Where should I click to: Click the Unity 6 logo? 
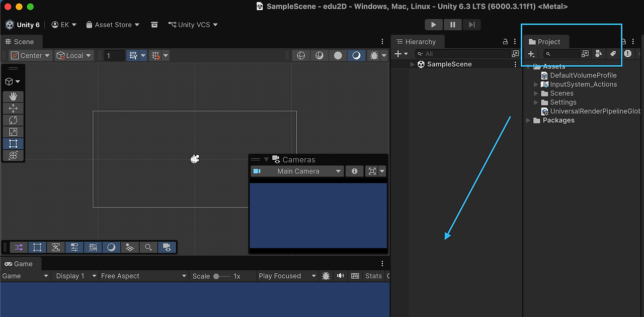point(10,25)
